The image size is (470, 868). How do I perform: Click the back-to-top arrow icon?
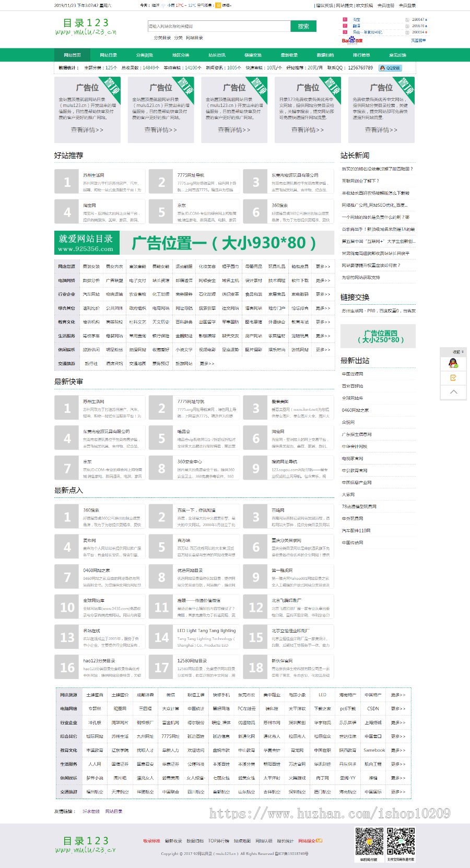(x=453, y=391)
